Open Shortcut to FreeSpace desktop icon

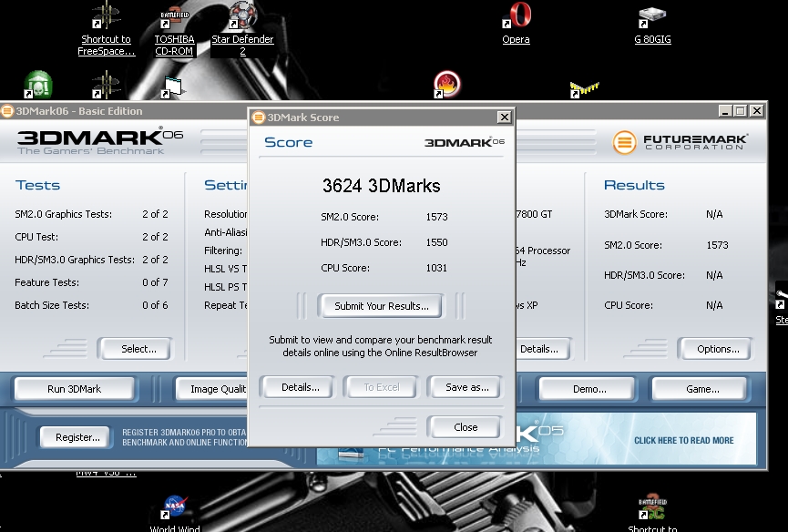pyautogui.click(x=106, y=16)
